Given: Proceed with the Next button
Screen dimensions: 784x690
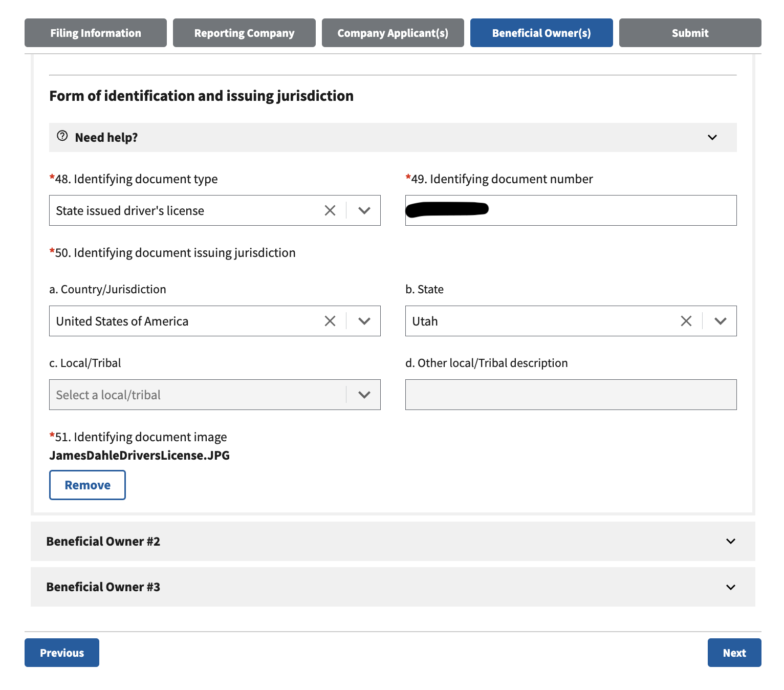Looking at the screenshot, I should (734, 653).
